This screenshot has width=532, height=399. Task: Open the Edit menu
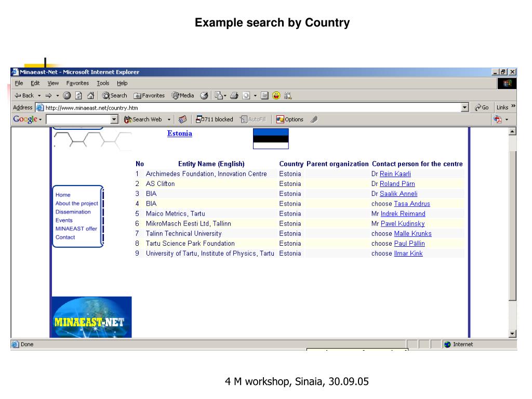35,83
